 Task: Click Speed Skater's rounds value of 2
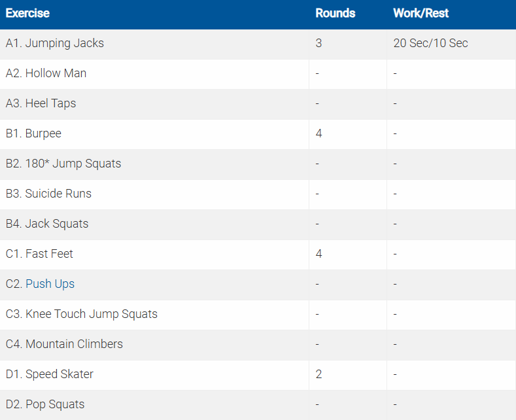(x=318, y=374)
